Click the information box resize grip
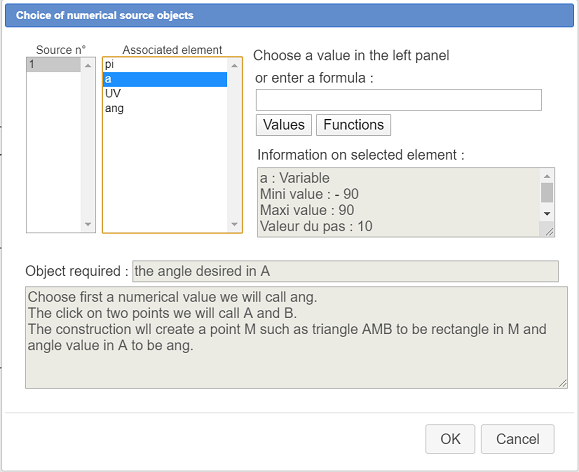This screenshot has width=579, height=472. click(549, 232)
